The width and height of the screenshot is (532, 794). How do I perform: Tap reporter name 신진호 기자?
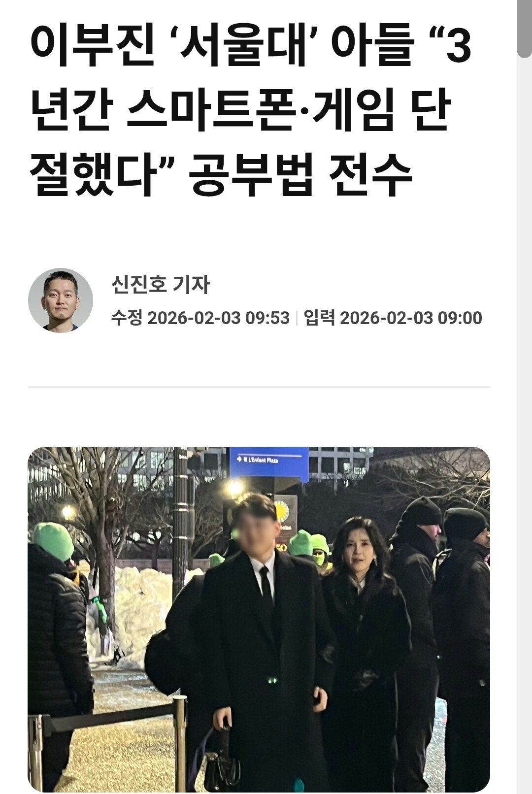coord(161,284)
